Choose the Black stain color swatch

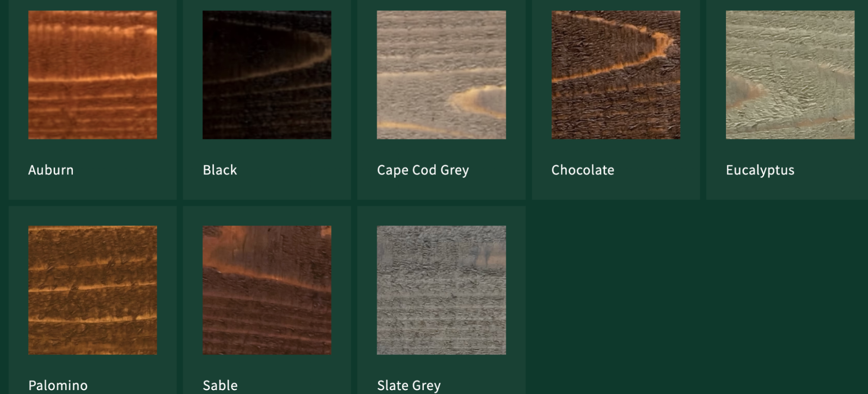point(267,75)
